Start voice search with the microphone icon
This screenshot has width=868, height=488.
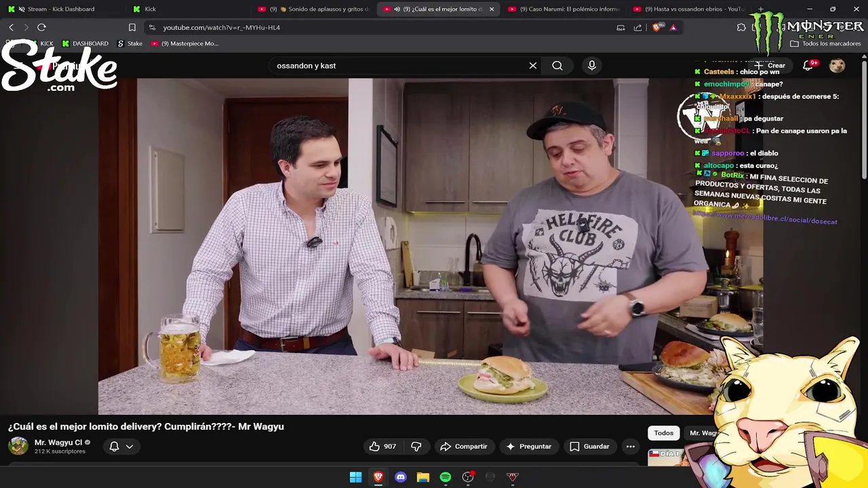point(592,66)
